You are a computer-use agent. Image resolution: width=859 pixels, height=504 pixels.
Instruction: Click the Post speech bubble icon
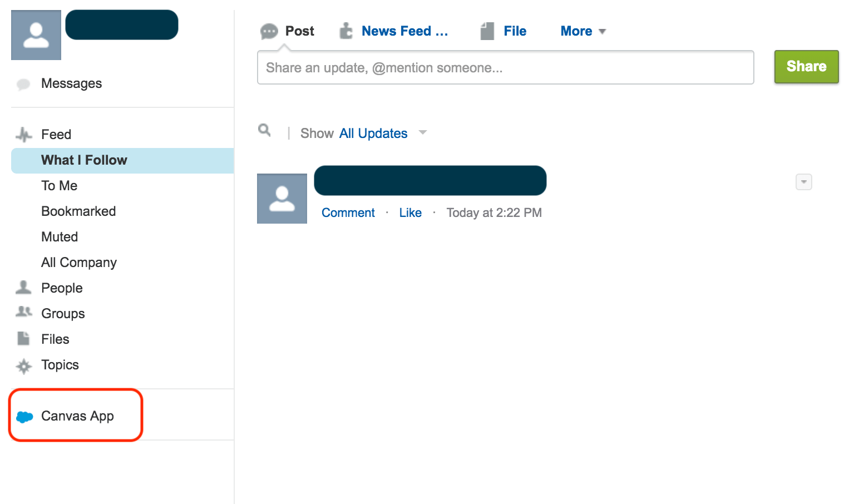coord(269,31)
